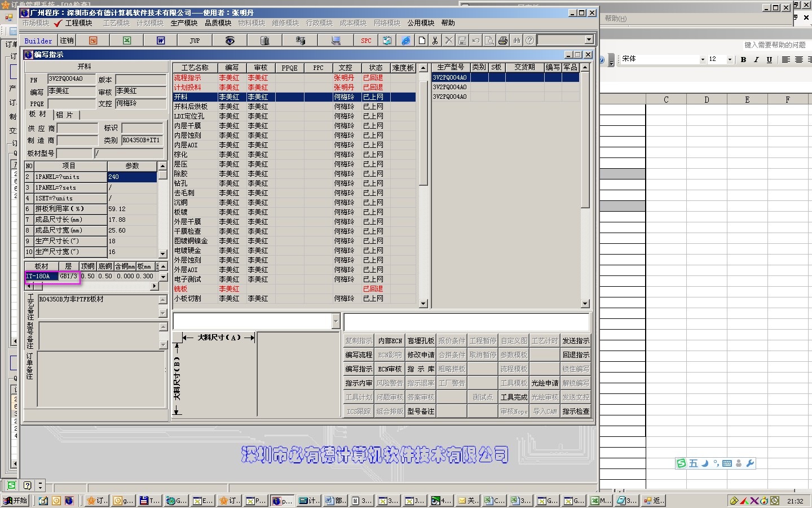
Task: Click the vertical scrollbar of the process list
Action: click(423, 186)
